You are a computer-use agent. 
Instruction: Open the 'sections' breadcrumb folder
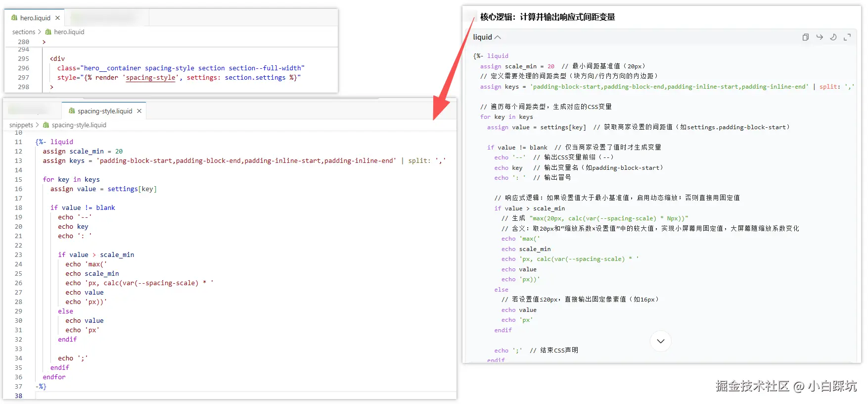[24, 32]
